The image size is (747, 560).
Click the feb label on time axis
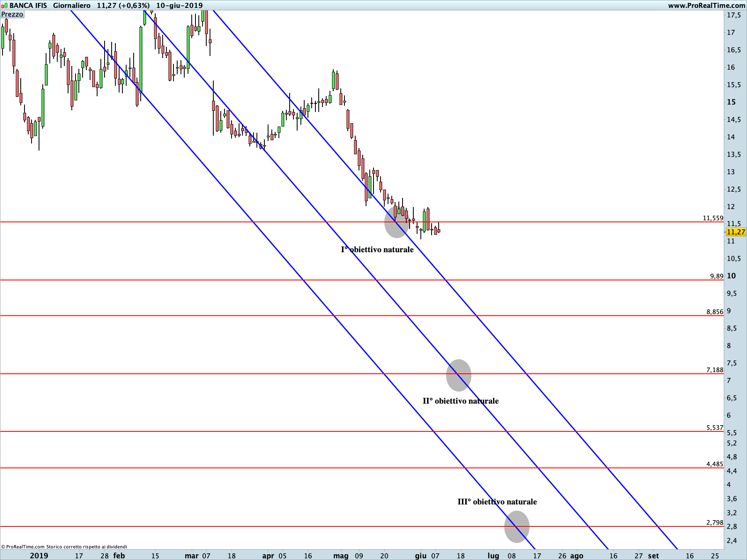119,555
